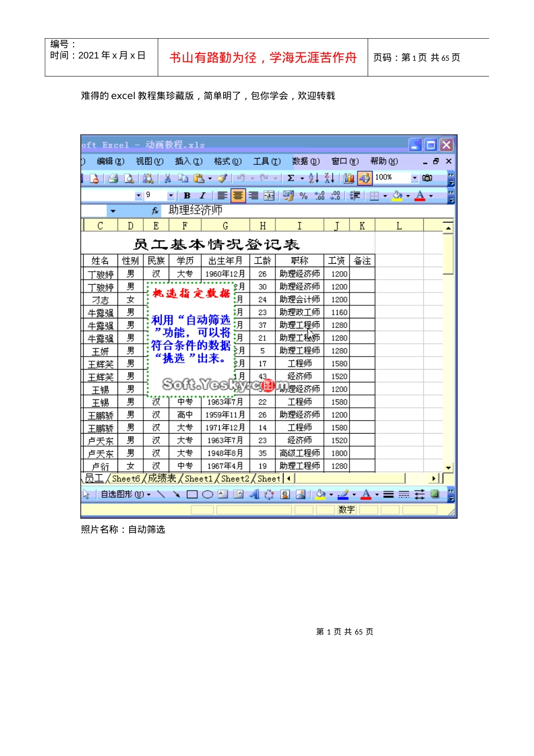The height and width of the screenshot is (756, 534).
Task: Apply Currency style icon
Action: 288,196
